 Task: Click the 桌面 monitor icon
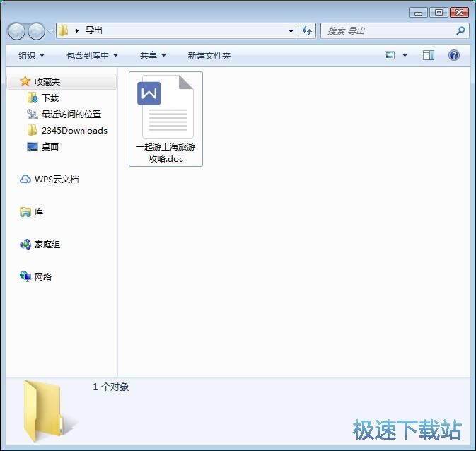[x=33, y=147]
